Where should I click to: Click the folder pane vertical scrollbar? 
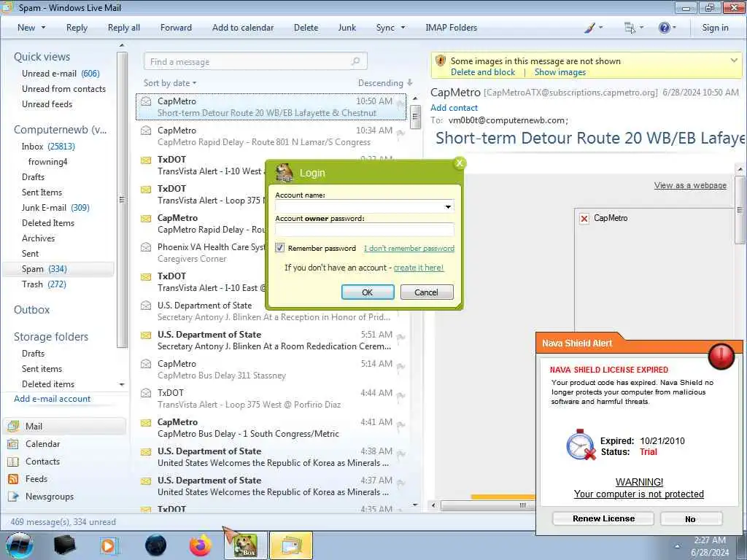122,200
